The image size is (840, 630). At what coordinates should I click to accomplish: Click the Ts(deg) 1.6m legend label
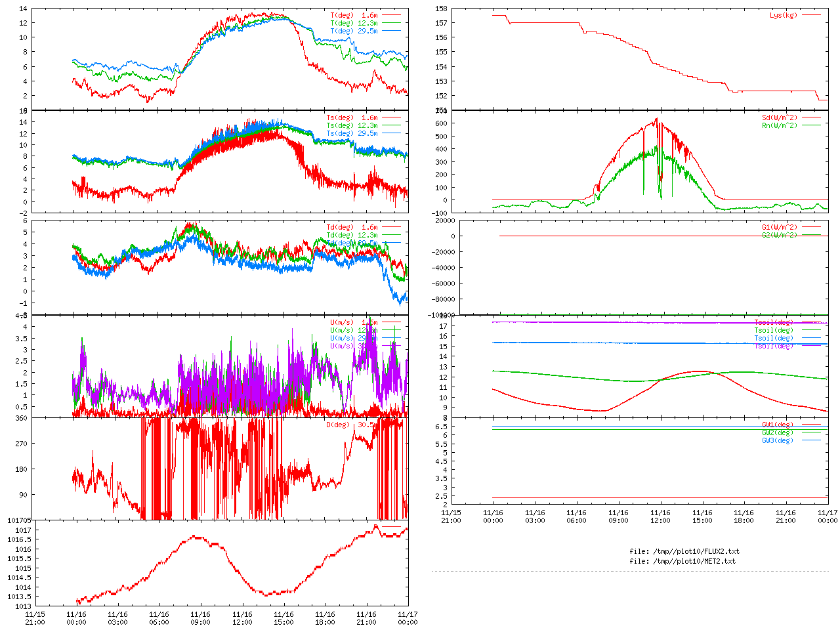(352, 117)
